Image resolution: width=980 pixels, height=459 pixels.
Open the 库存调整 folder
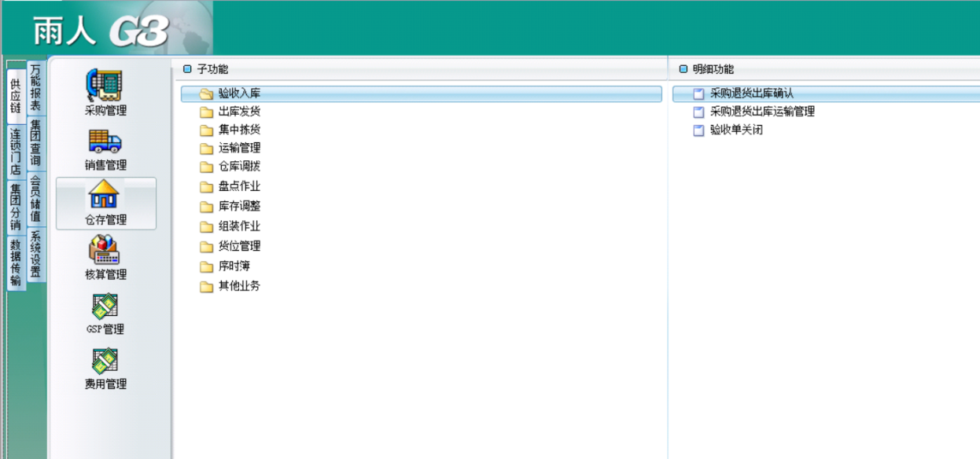[230, 207]
